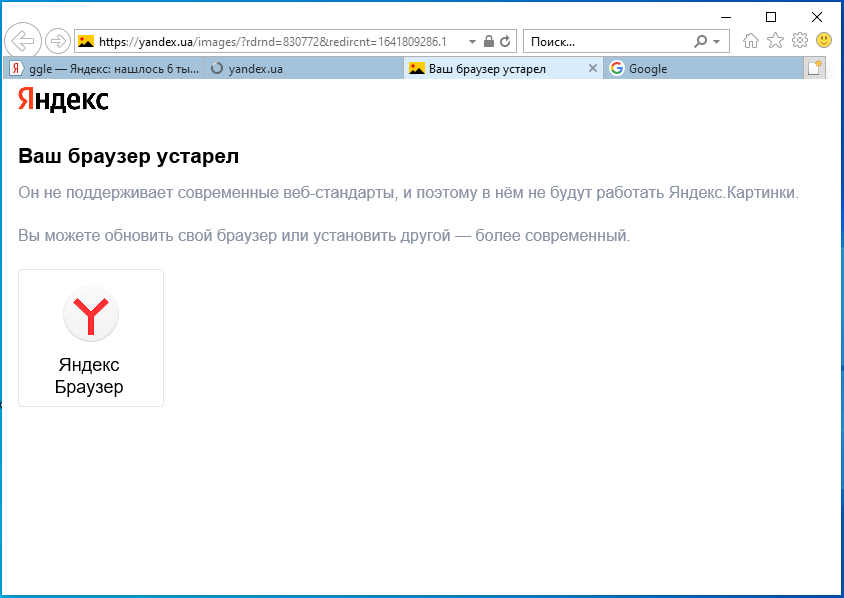Click the red Y Yandex Browser icon

tap(91, 314)
